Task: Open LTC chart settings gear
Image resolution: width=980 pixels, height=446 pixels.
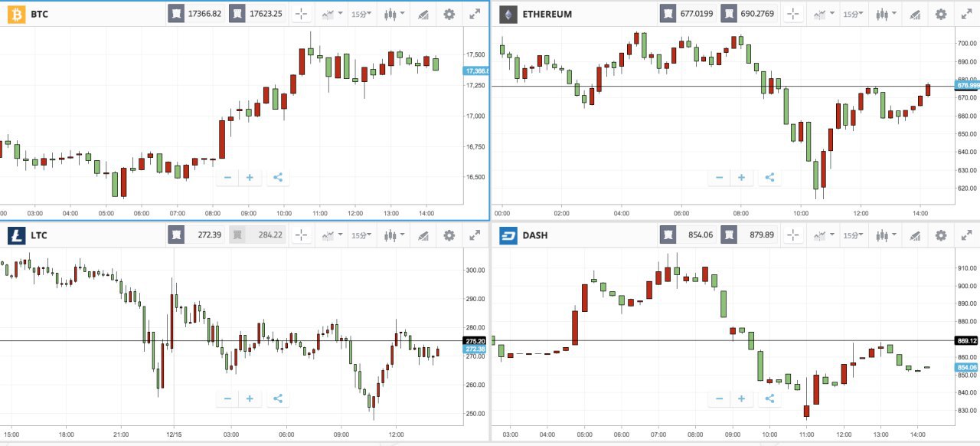Action: [x=449, y=235]
